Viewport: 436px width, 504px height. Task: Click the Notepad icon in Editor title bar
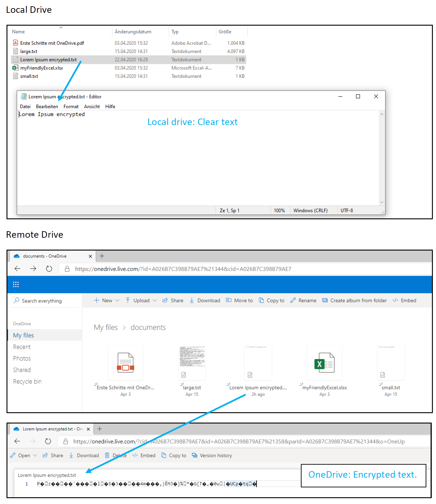(x=24, y=96)
